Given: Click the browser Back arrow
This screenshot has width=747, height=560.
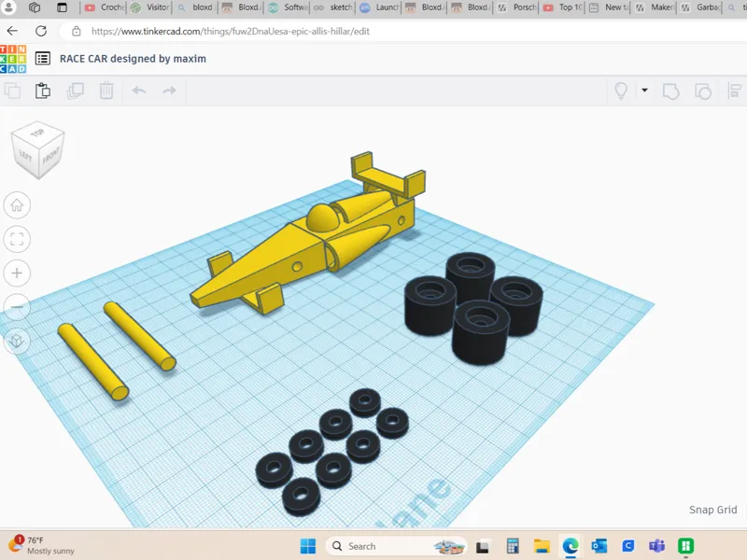Looking at the screenshot, I should tap(12, 32).
